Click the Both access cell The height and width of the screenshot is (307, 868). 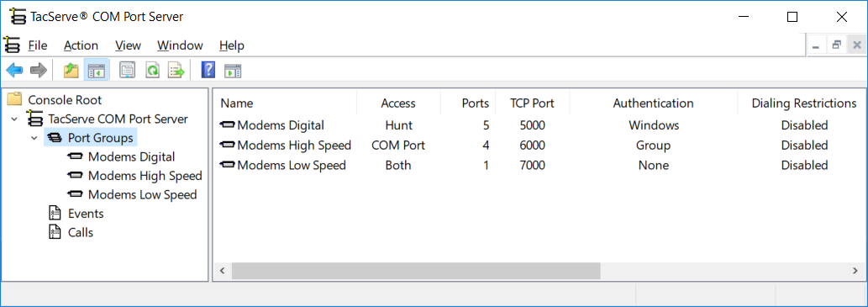click(x=398, y=165)
